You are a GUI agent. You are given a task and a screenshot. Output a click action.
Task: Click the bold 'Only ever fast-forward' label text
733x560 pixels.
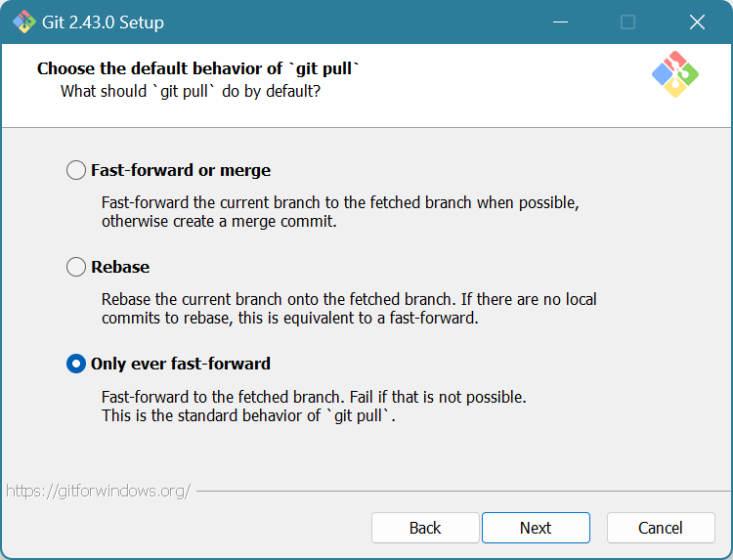[x=181, y=364]
